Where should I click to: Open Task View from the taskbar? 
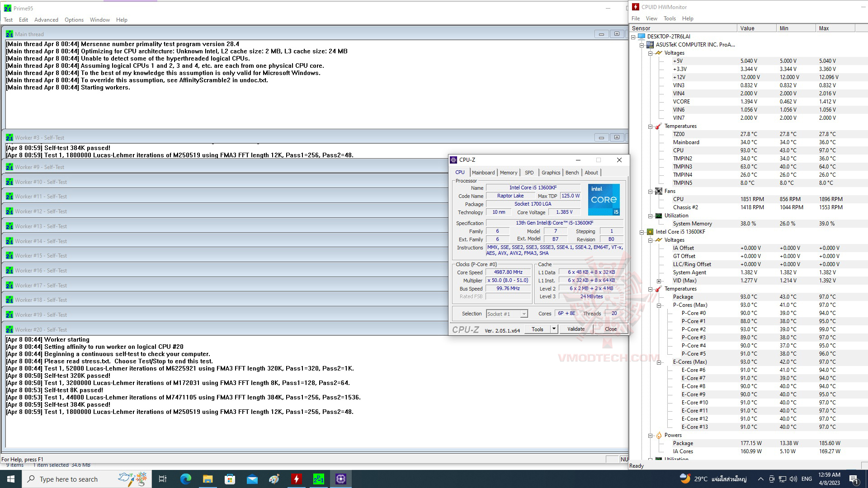point(163,479)
